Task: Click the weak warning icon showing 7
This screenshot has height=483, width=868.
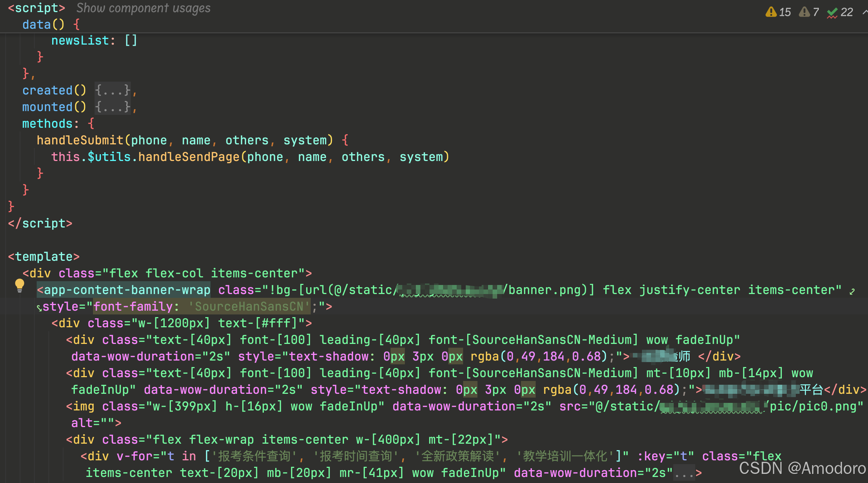Action: pyautogui.click(x=804, y=12)
